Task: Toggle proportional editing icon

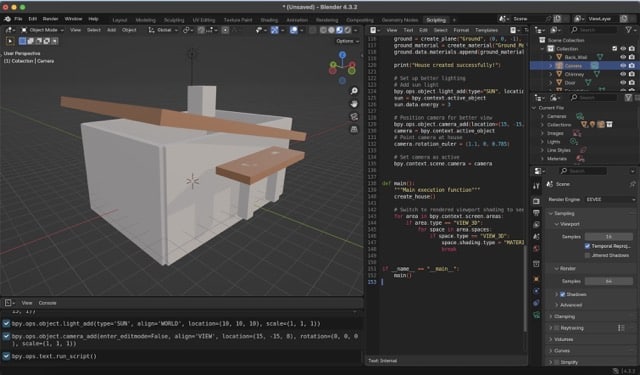Action: (x=225, y=30)
